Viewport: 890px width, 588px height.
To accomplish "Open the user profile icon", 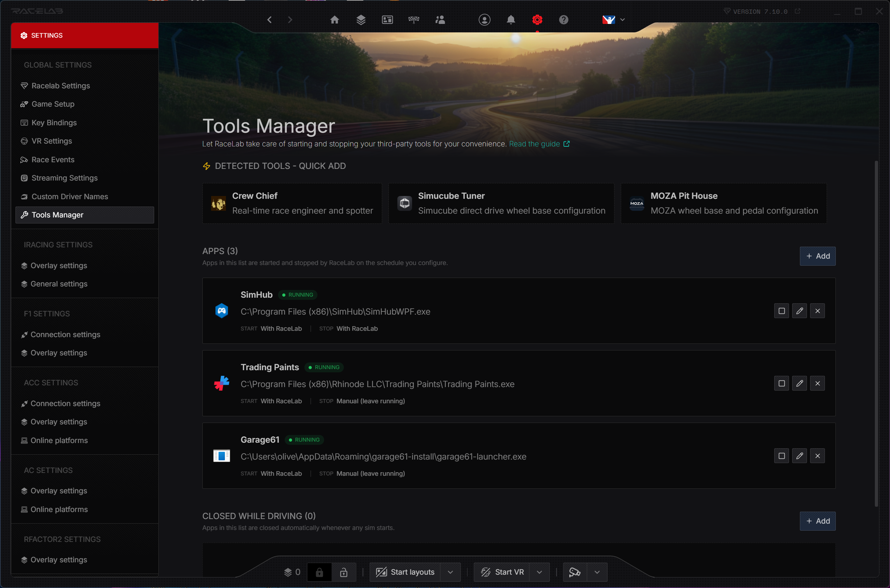I will point(485,19).
